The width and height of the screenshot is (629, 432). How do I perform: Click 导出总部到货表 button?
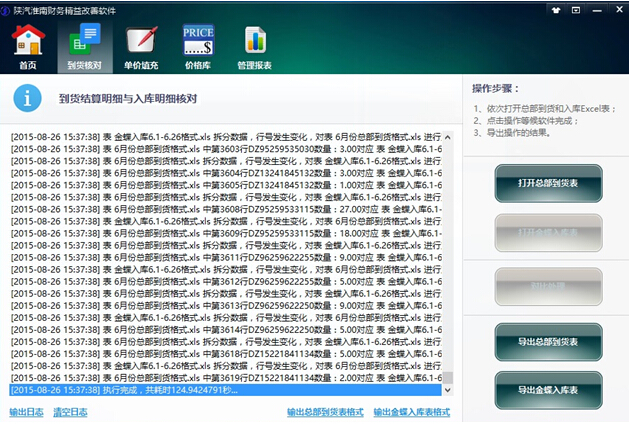tap(548, 342)
